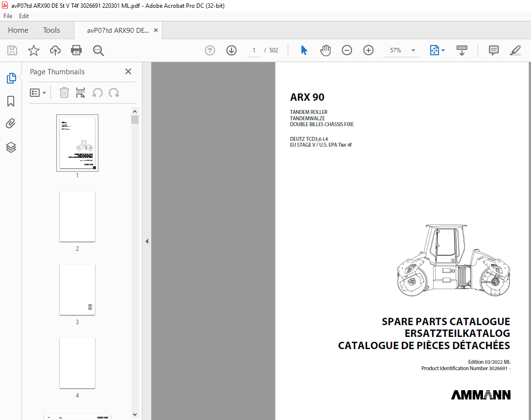Click the Edition 03/2022 ML text
Screen dimensions: 531x420
coord(489,362)
